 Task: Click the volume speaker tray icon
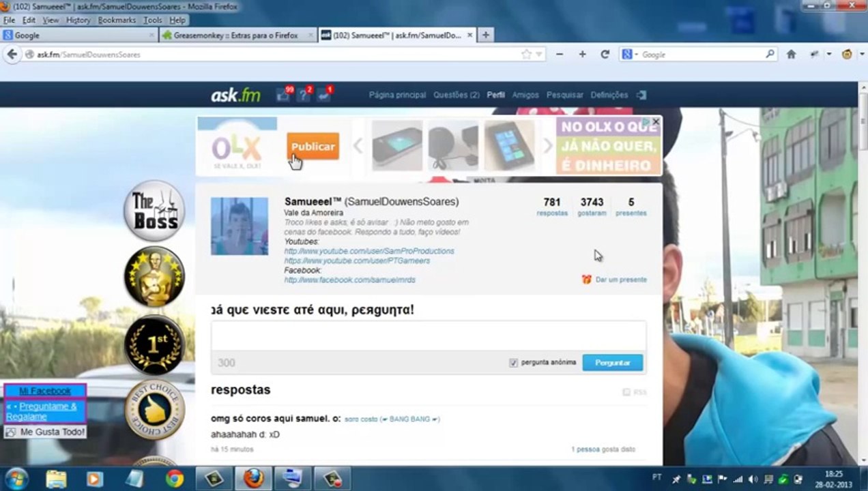click(753, 479)
